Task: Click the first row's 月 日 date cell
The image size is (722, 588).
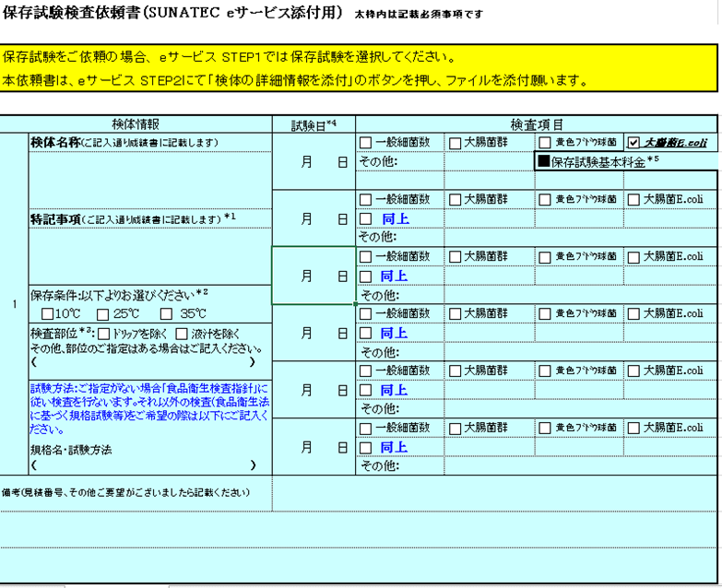Action: click(314, 161)
